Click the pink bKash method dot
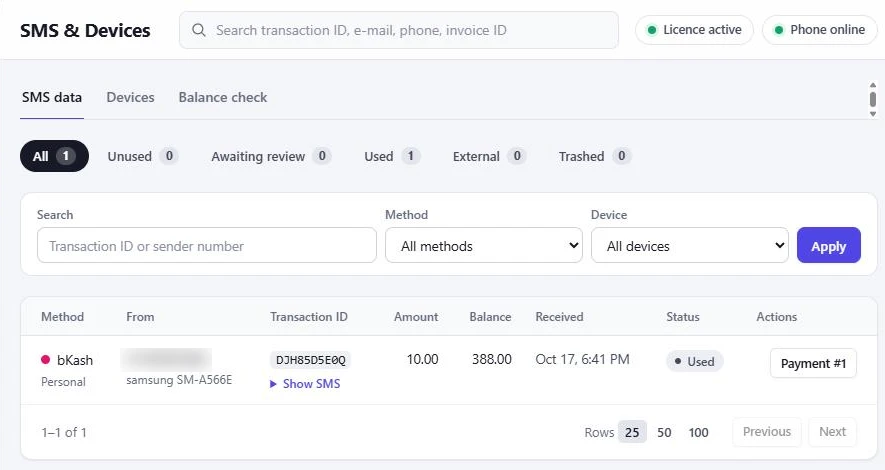This screenshot has width=885, height=470. point(46,359)
